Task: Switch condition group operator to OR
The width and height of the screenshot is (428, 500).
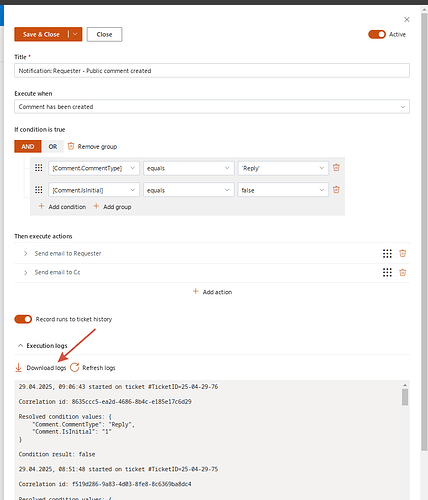Action: point(53,147)
